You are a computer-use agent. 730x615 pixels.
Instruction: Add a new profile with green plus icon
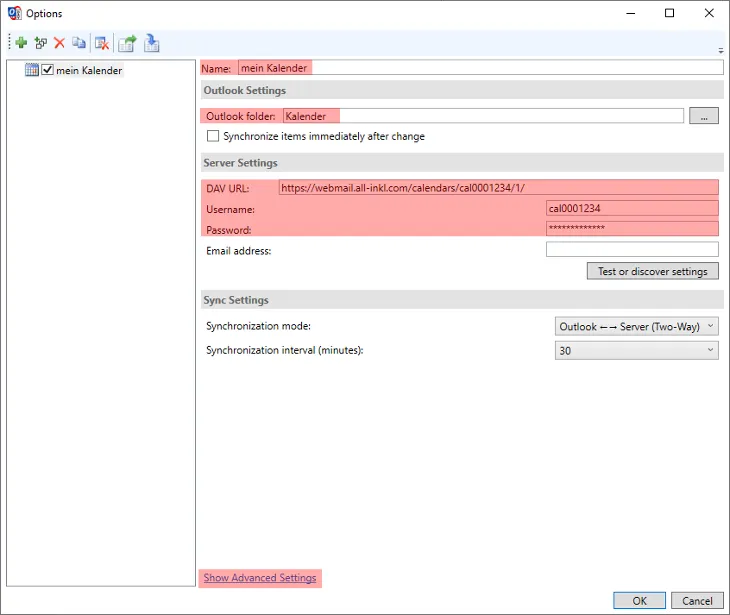[21, 43]
